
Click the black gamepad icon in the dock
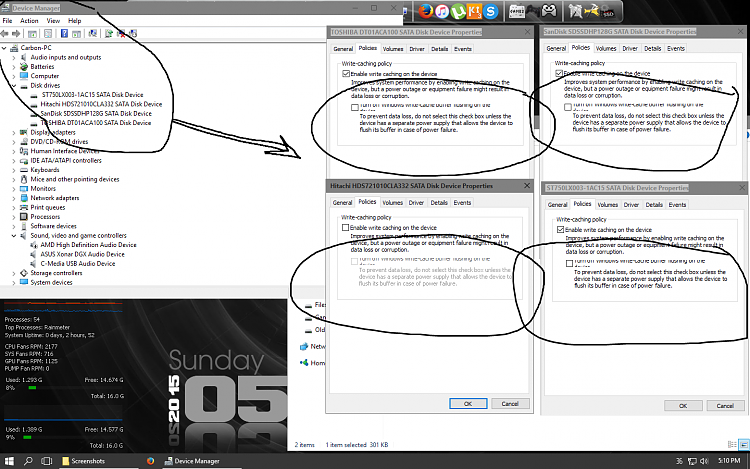[x=533, y=11]
